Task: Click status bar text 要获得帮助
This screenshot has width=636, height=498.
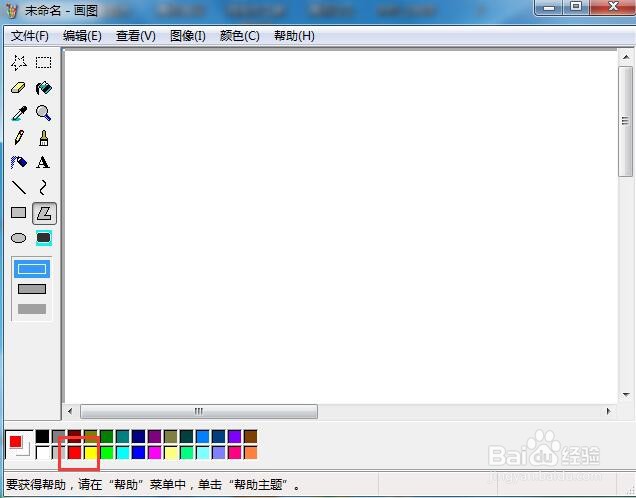Action: (36, 485)
